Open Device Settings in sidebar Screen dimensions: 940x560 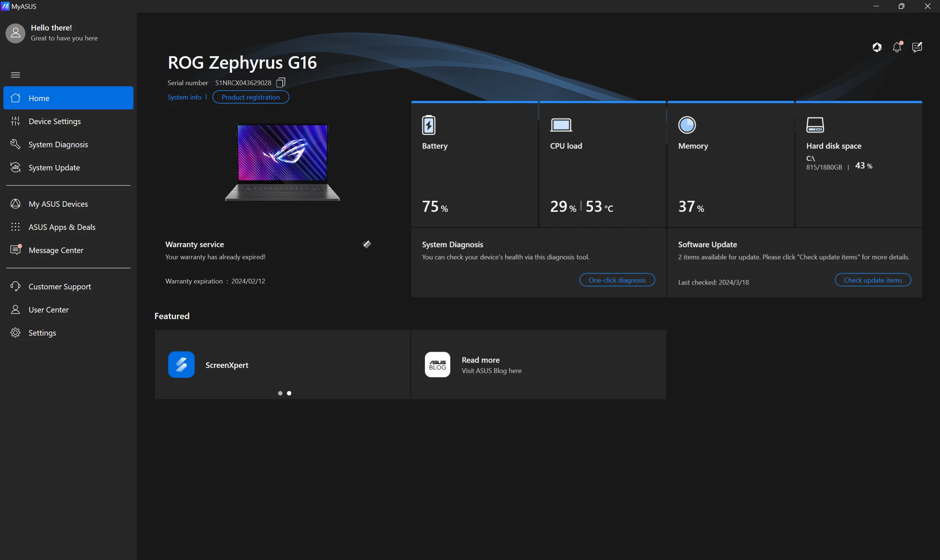pos(55,121)
